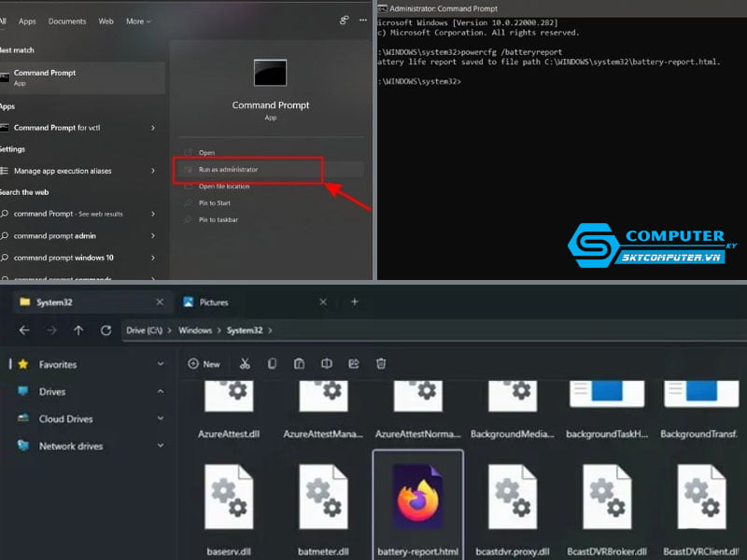Screen dimensions: 747x560
Task: Select the Cut icon in File Explorer toolbar
Action: 245,364
